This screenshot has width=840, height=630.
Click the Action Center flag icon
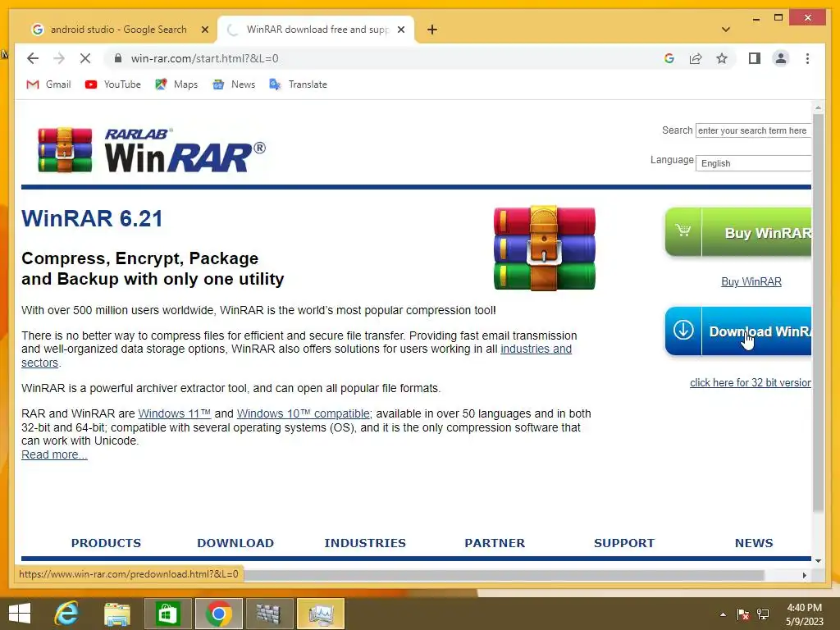pos(743,614)
